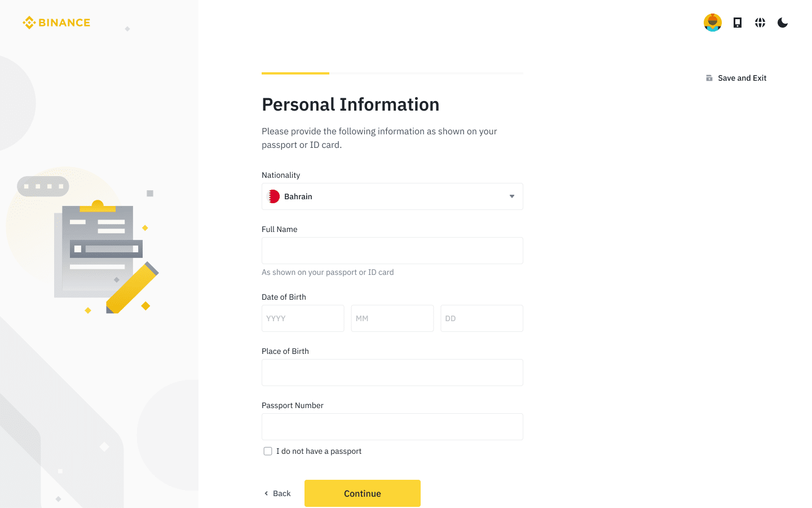Click the Passport Number input field
Image resolution: width=812 pixels, height=508 pixels.
coord(392,427)
